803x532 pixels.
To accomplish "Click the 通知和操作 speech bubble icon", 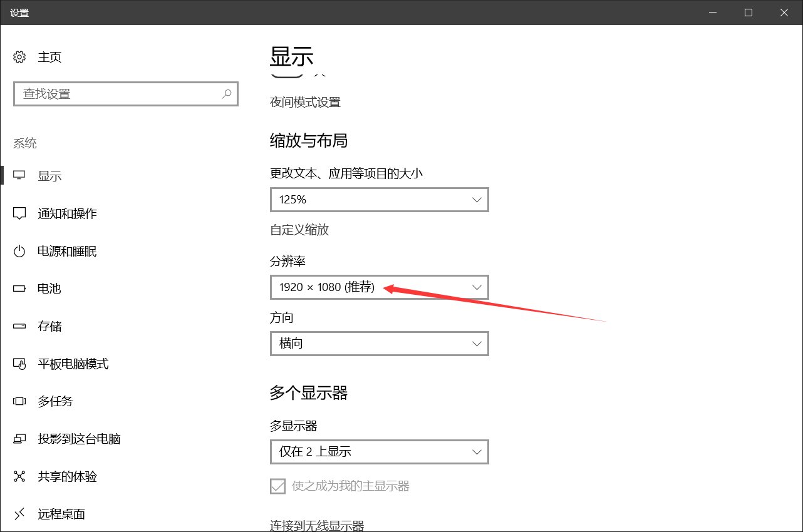I will pos(19,213).
